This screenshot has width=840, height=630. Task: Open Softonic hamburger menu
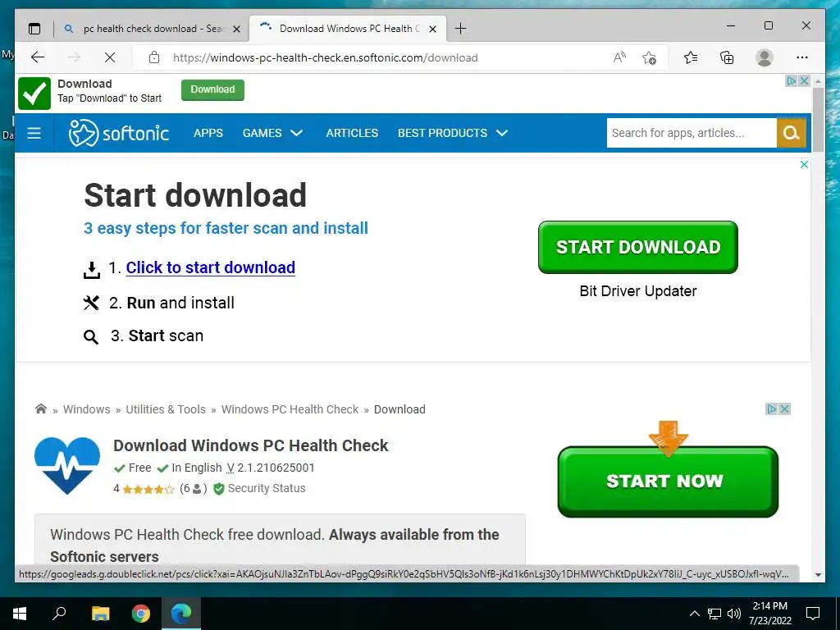[x=34, y=133]
